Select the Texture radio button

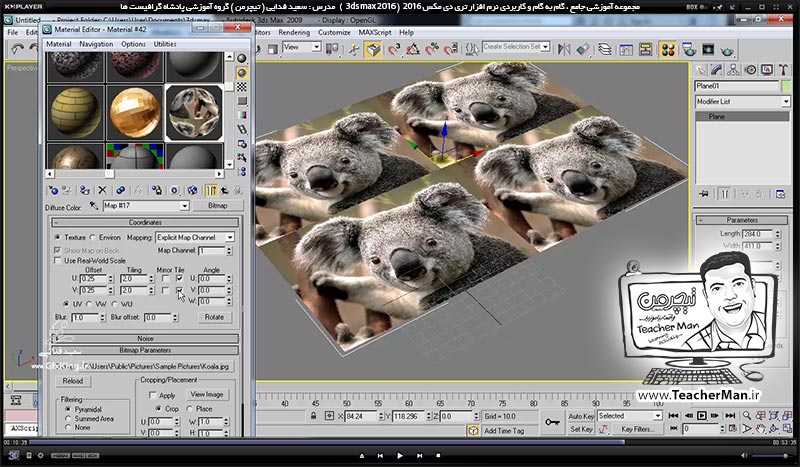click(58, 237)
